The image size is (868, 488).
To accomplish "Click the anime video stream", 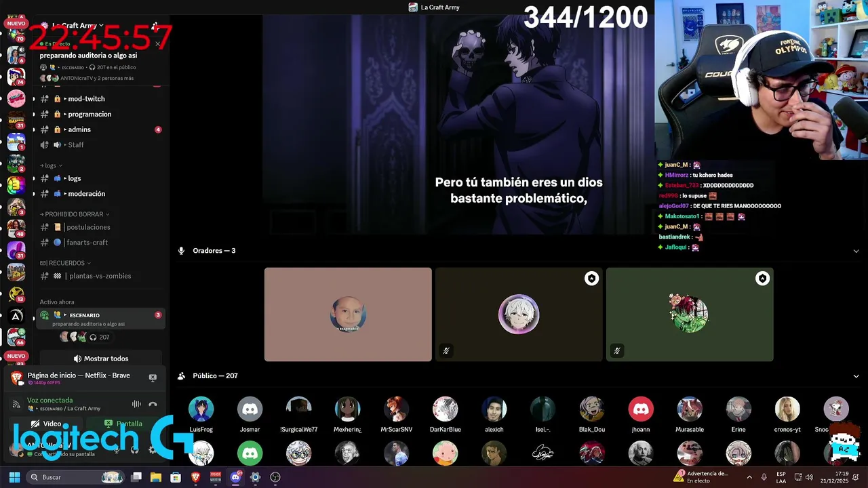I will click(x=458, y=124).
